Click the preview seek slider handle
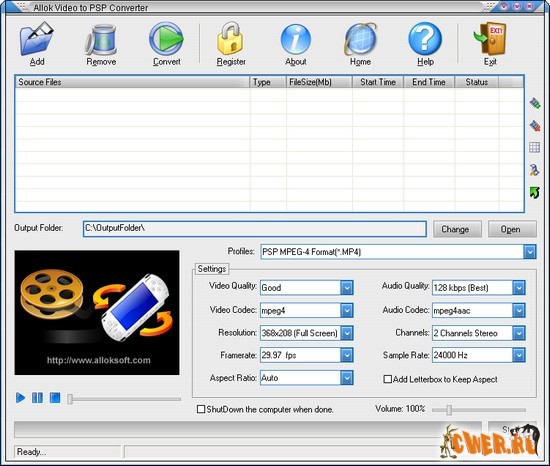 pyautogui.click(x=70, y=399)
